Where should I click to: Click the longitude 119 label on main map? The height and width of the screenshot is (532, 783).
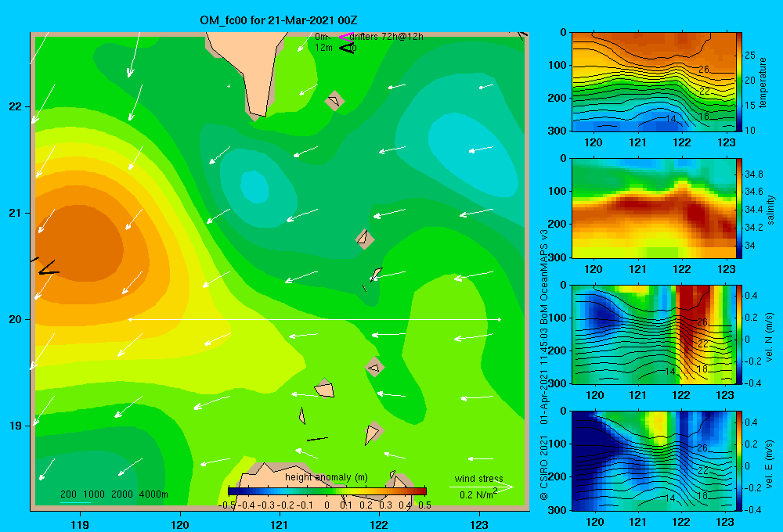80,524
